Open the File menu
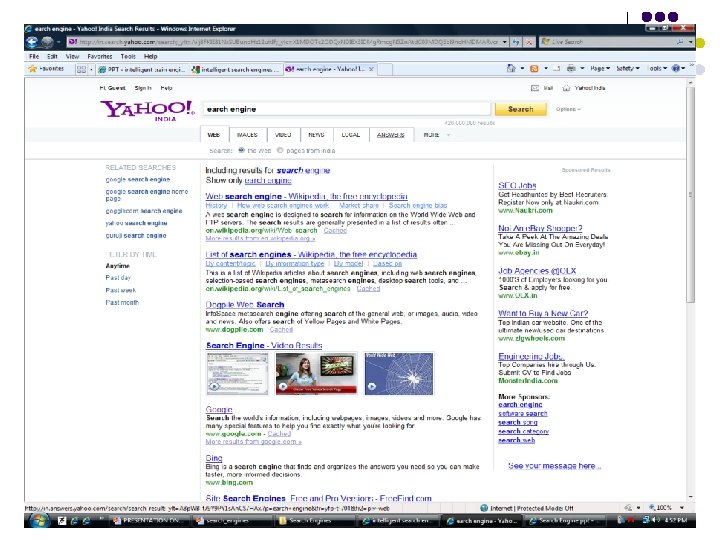Screen dimensions: 720x540 (x=34, y=56)
